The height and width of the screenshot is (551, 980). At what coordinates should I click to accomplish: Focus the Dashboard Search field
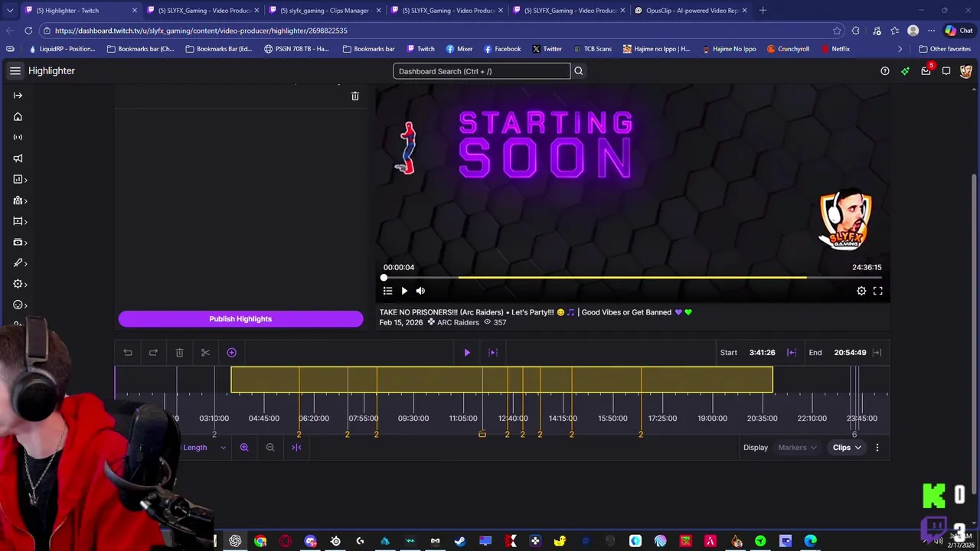pos(482,71)
